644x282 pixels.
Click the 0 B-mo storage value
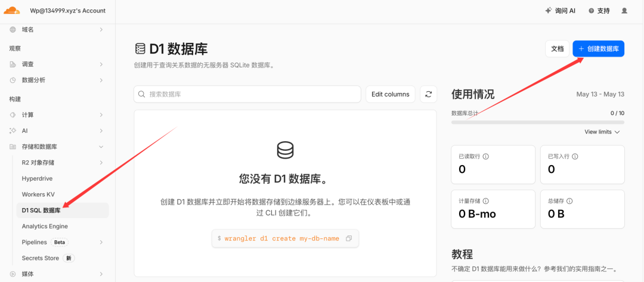click(477, 214)
